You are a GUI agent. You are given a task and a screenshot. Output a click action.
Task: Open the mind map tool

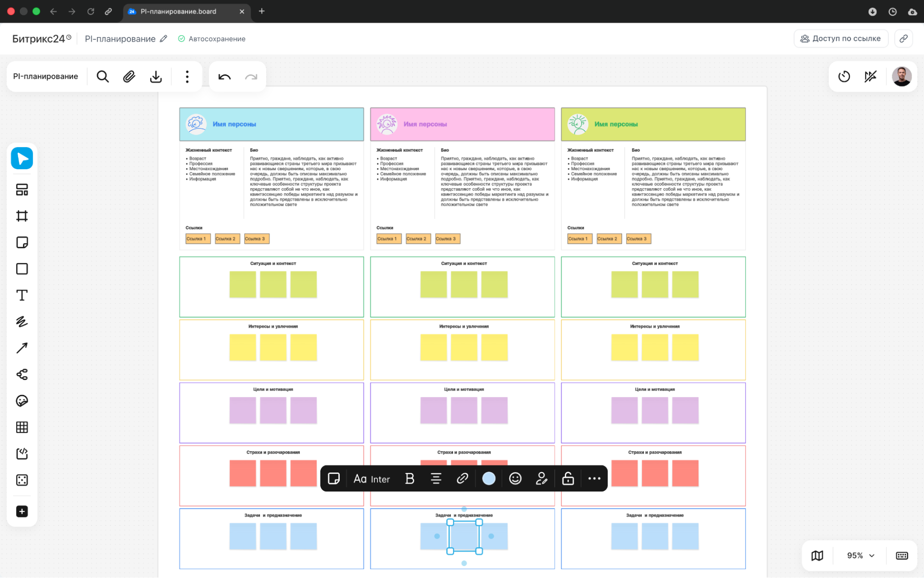(x=22, y=374)
